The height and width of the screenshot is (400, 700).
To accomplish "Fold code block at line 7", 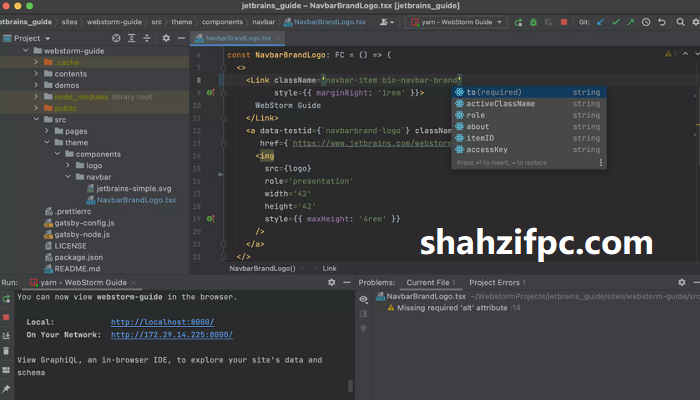I will (x=224, y=68).
